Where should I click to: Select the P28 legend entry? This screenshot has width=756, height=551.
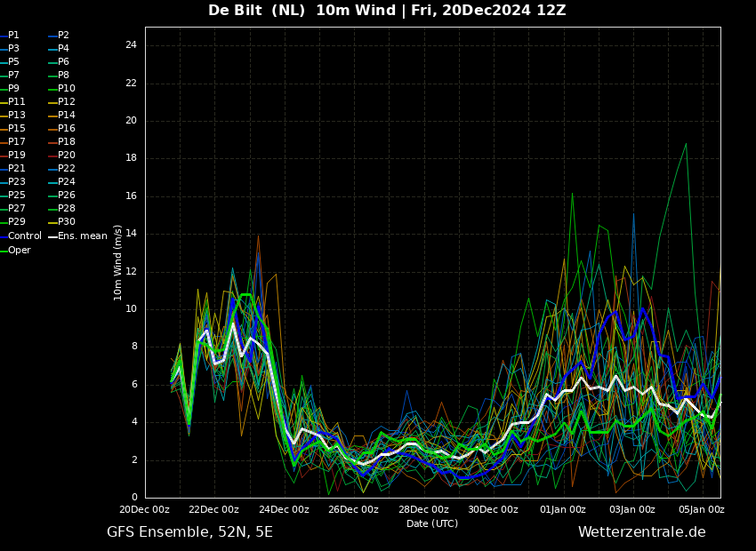[67, 209]
